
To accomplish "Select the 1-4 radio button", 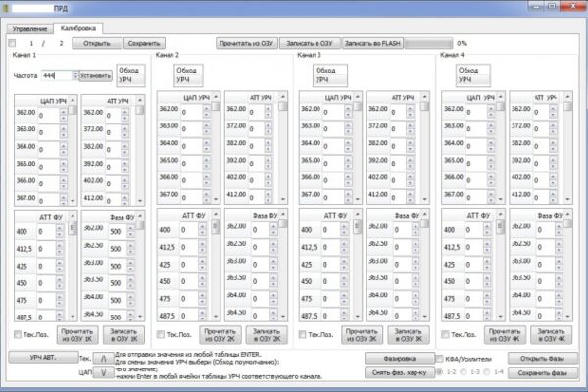I will [487, 372].
